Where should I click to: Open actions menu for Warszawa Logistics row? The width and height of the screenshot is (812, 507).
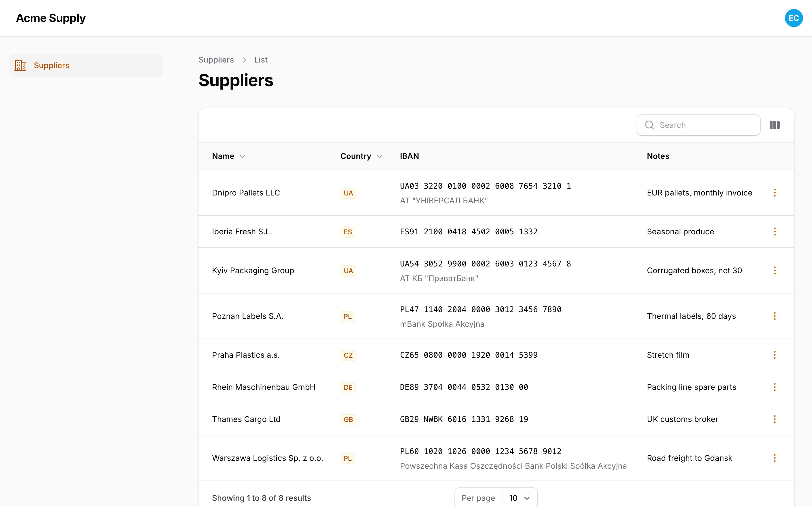coord(775,458)
